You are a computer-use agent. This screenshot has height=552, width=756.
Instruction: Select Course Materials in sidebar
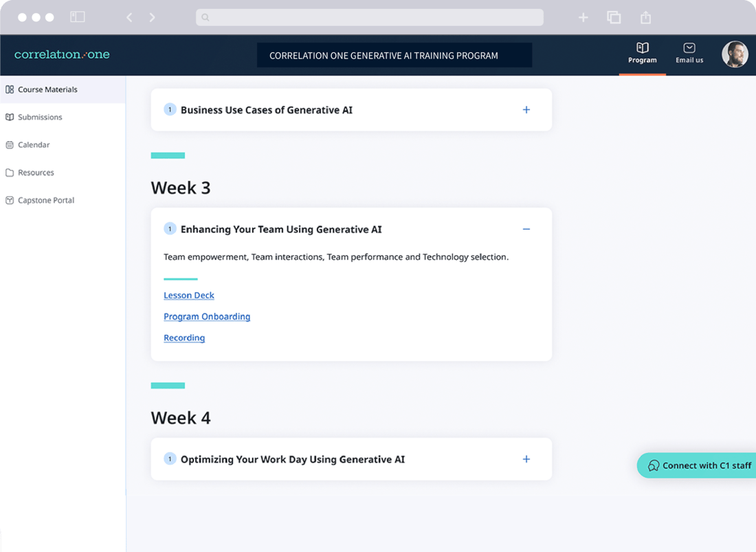[x=47, y=89]
